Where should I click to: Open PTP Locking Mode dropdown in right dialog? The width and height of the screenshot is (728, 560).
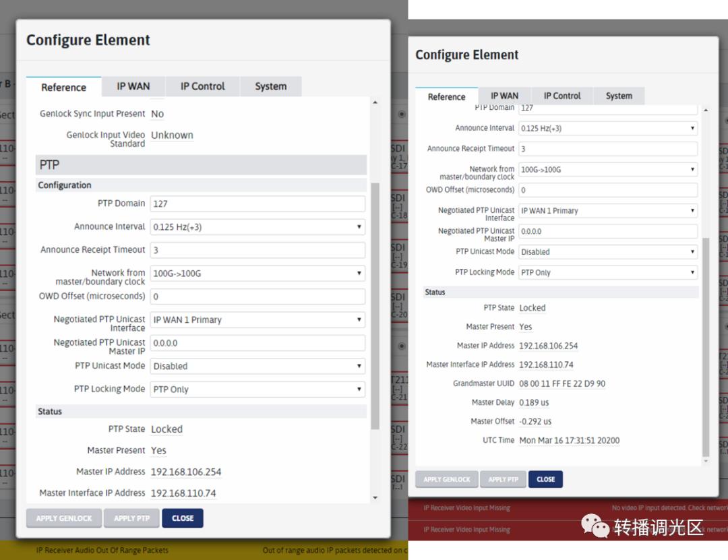click(608, 272)
